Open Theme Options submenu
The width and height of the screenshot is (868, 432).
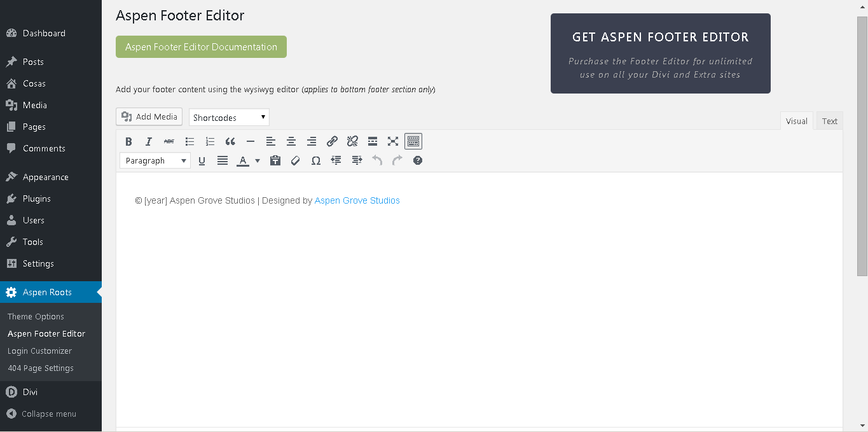(36, 316)
